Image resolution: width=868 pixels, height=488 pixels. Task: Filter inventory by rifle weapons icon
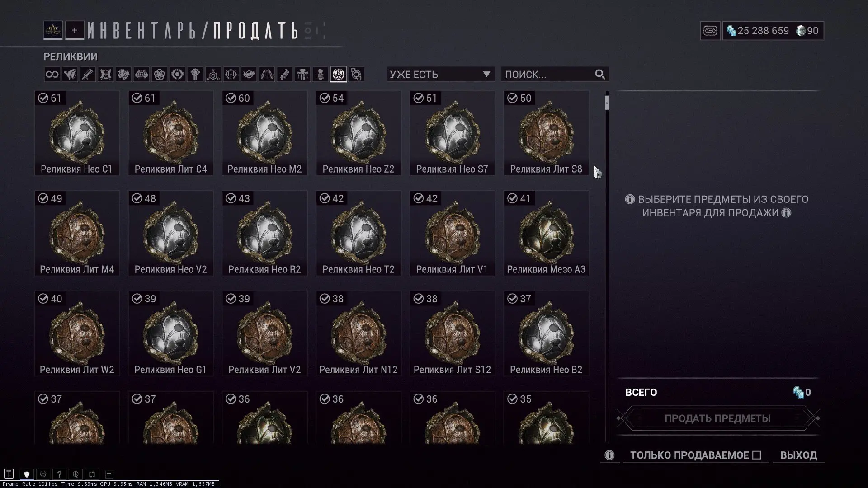click(x=88, y=75)
